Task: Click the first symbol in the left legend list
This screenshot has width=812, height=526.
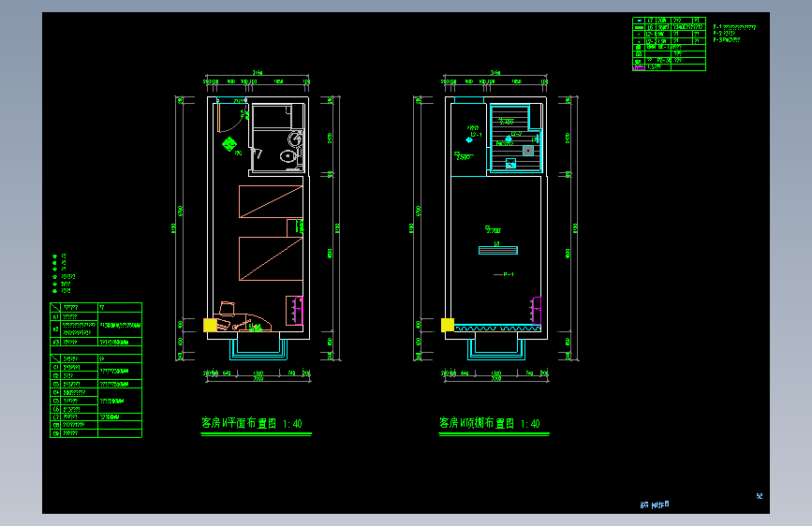Action: tap(55, 256)
